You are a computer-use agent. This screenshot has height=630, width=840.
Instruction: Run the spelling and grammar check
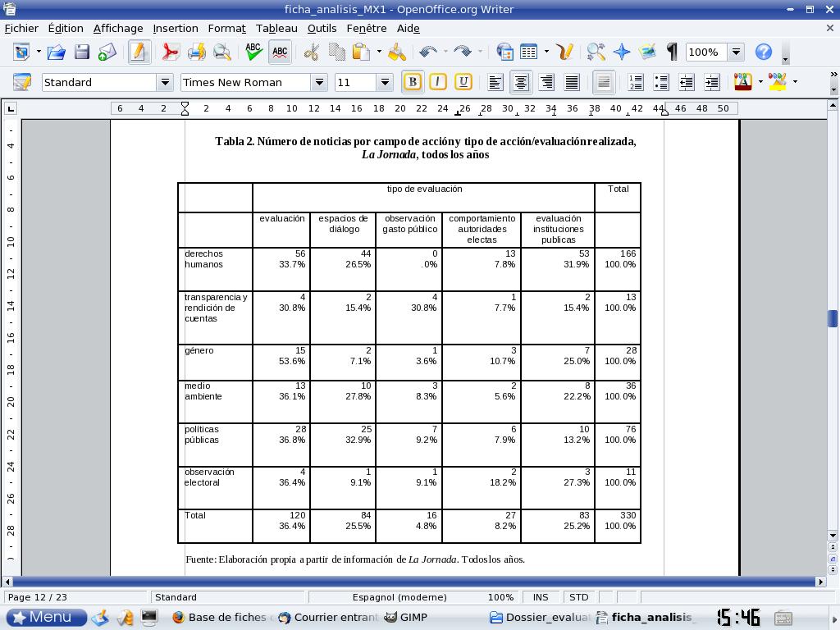point(253,52)
